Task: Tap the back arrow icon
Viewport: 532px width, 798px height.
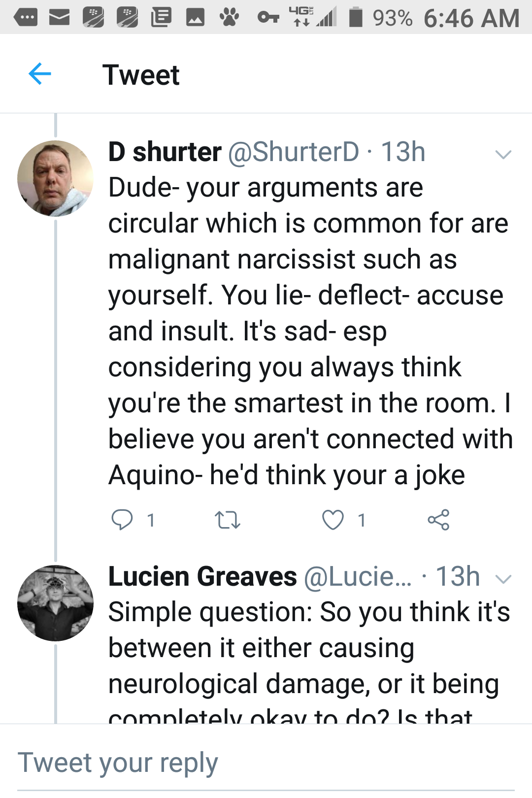Action: 40,74
